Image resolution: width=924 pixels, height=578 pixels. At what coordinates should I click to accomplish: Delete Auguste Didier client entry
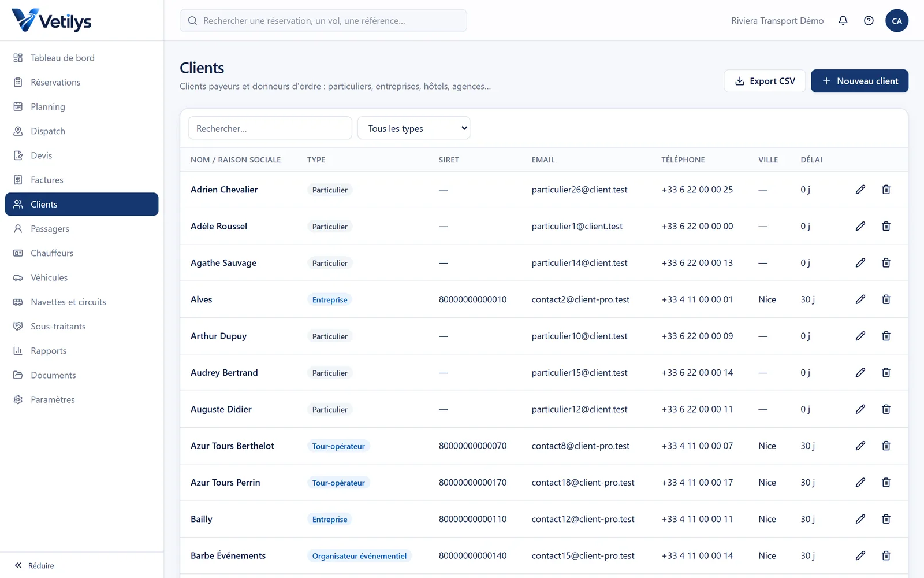[x=886, y=409]
